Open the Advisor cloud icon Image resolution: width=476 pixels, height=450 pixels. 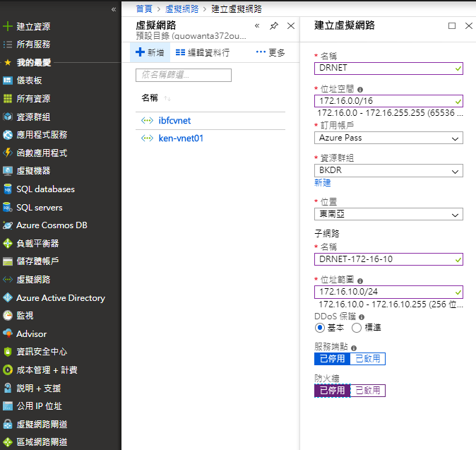[8, 333]
